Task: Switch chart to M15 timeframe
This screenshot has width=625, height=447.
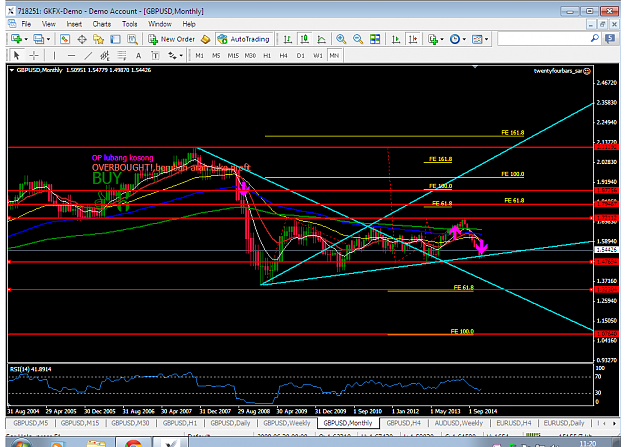Action: tap(233, 55)
